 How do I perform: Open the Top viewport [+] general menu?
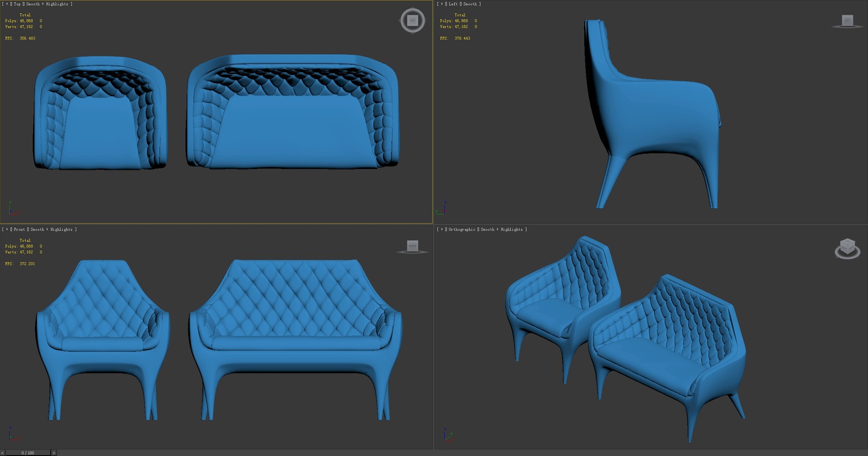[x=7, y=4]
